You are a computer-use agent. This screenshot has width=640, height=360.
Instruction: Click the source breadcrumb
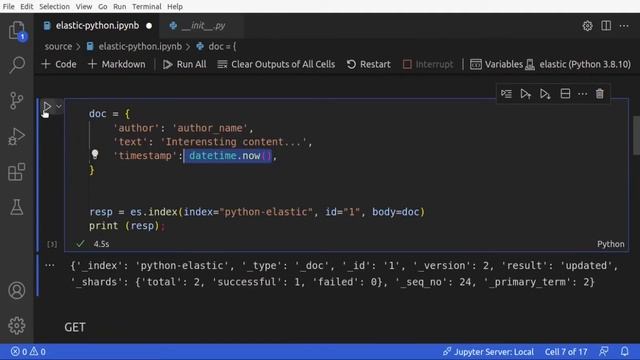click(58, 47)
